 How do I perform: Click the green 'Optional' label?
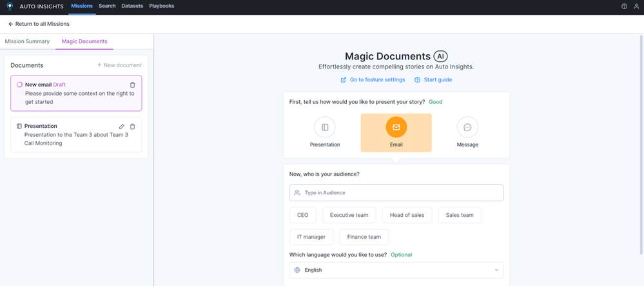(x=401, y=255)
